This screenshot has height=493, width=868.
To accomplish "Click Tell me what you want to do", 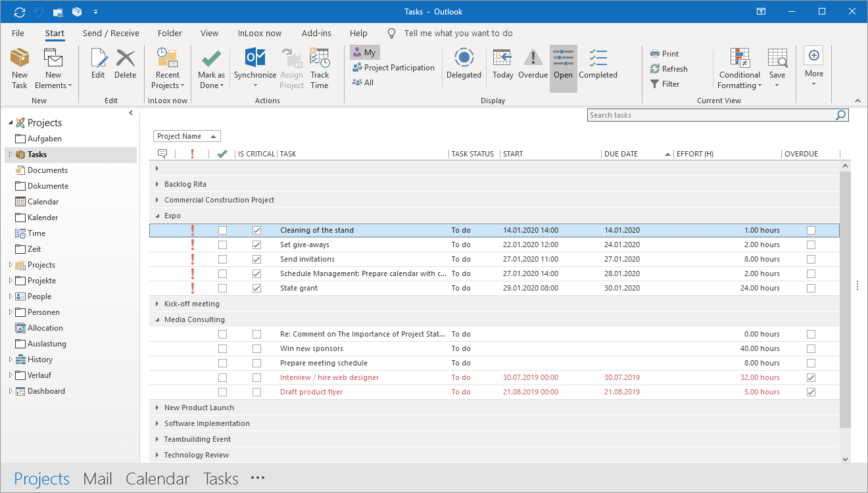I will coord(458,33).
